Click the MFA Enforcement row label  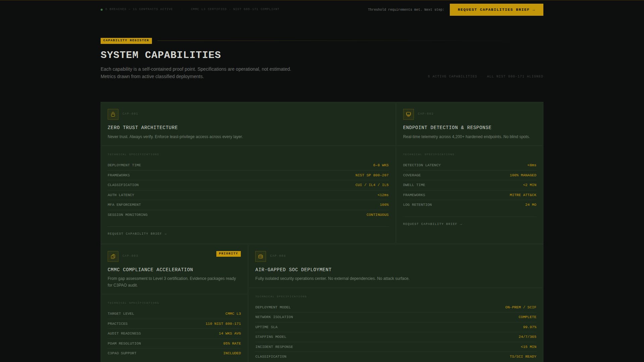(x=124, y=205)
